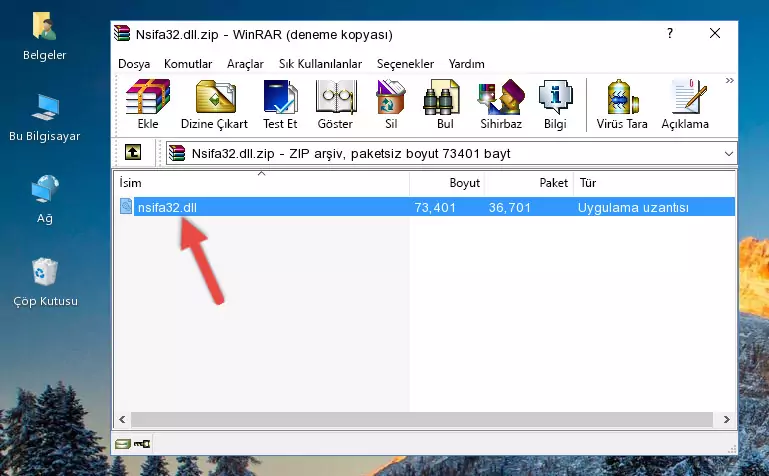769x476 pixels.
Task: Click the 73,401 size value
Action: (435, 208)
